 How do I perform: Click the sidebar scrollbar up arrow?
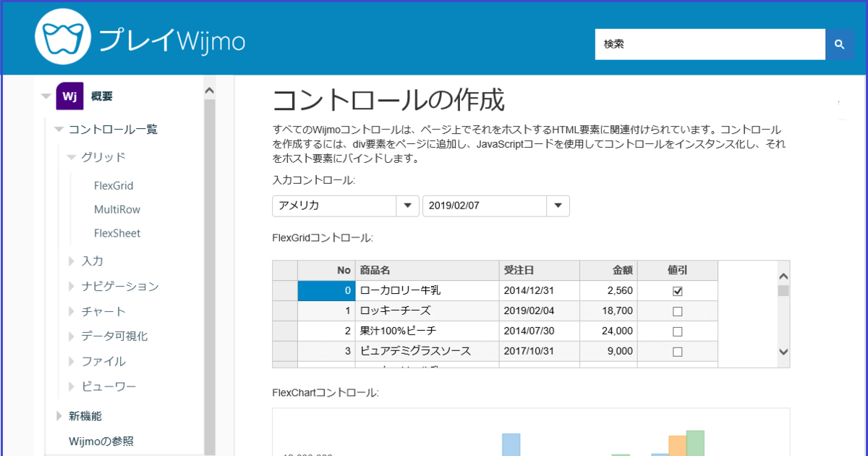click(209, 88)
